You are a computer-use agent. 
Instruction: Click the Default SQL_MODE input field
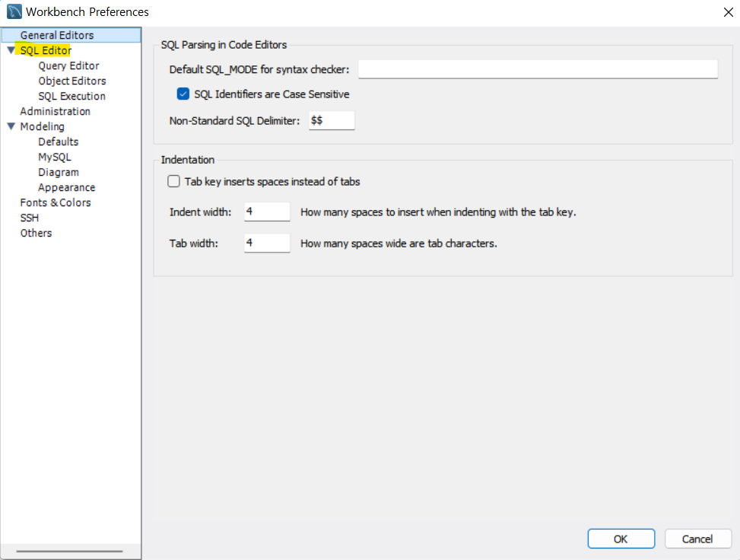pos(538,69)
